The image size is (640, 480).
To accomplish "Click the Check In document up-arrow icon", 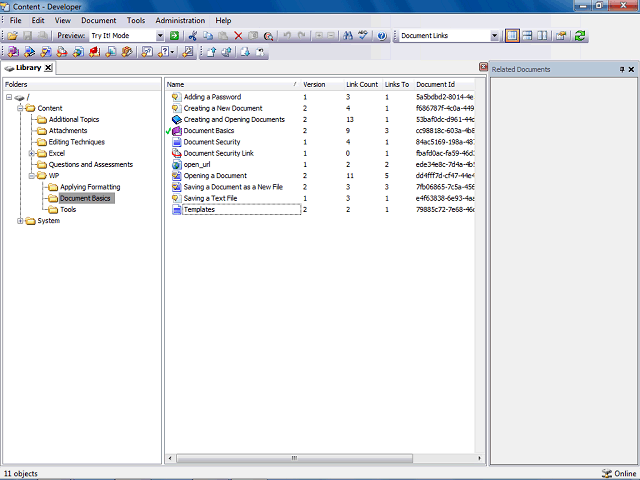I will click(211, 52).
